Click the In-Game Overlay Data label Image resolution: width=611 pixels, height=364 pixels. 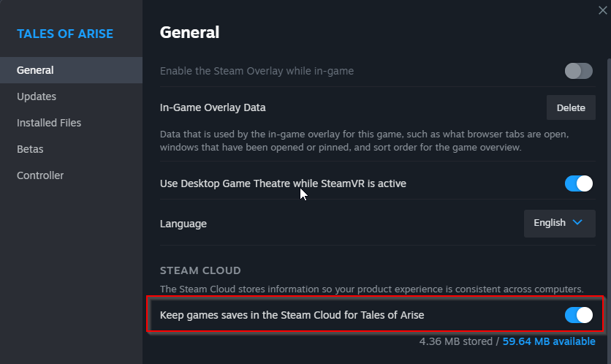click(x=213, y=107)
